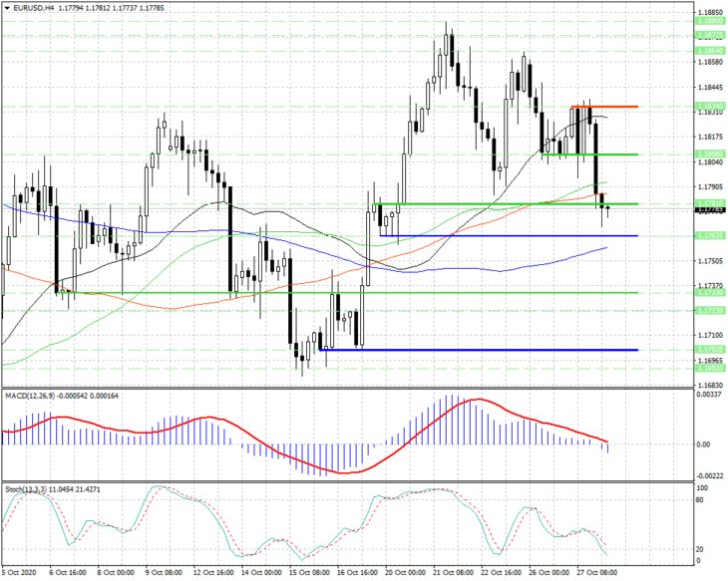The height and width of the screenshot is (581, 728).
Task: Select the 1.17635 price level label
Action: [x=711, y=236]
